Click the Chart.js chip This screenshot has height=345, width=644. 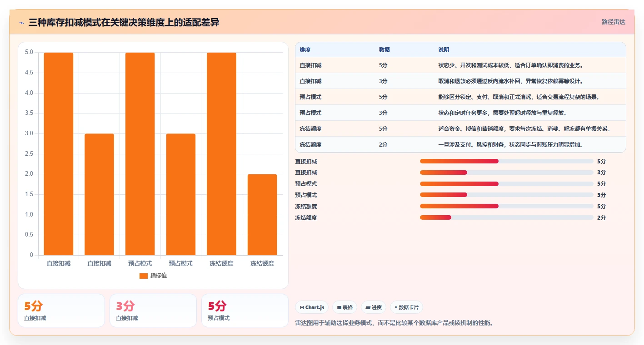pyautogui.click(x=312, y=307)
